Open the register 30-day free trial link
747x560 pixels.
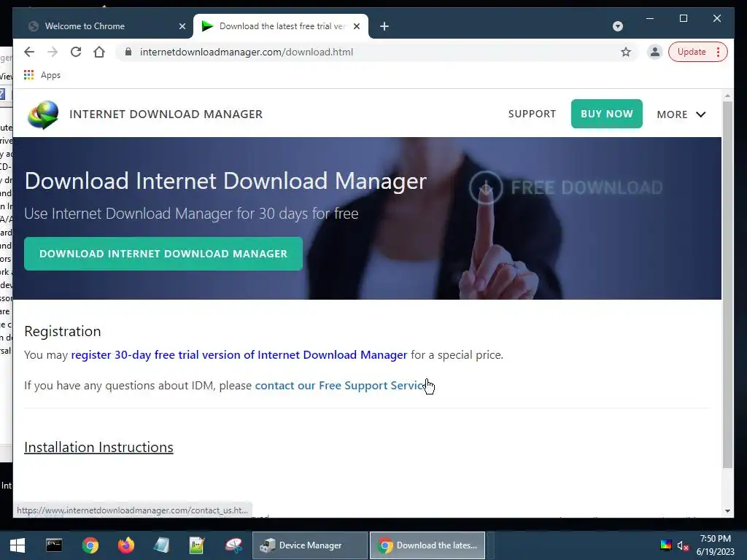(239, 355)
